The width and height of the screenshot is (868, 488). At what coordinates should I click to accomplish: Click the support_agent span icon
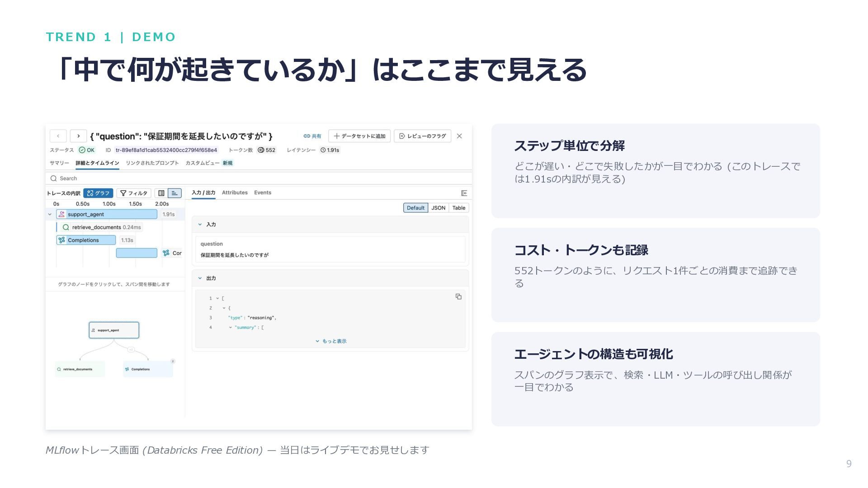(61, 214)
